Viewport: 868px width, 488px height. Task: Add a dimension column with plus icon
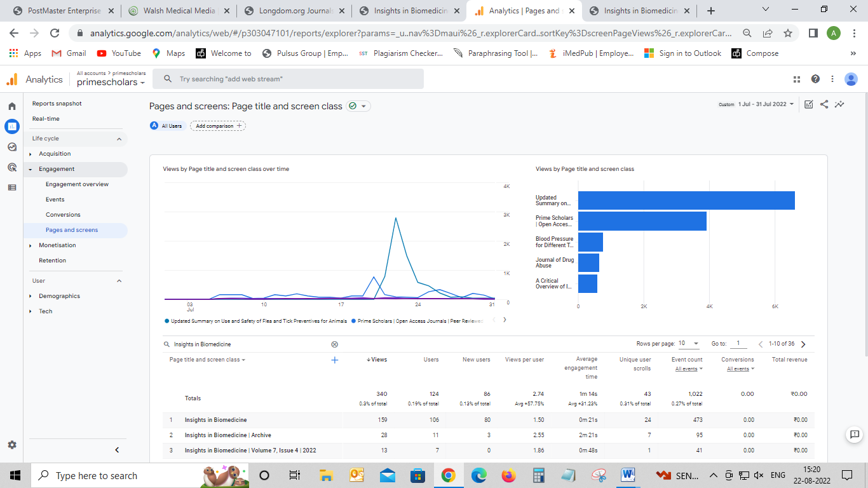click(335, 360)
